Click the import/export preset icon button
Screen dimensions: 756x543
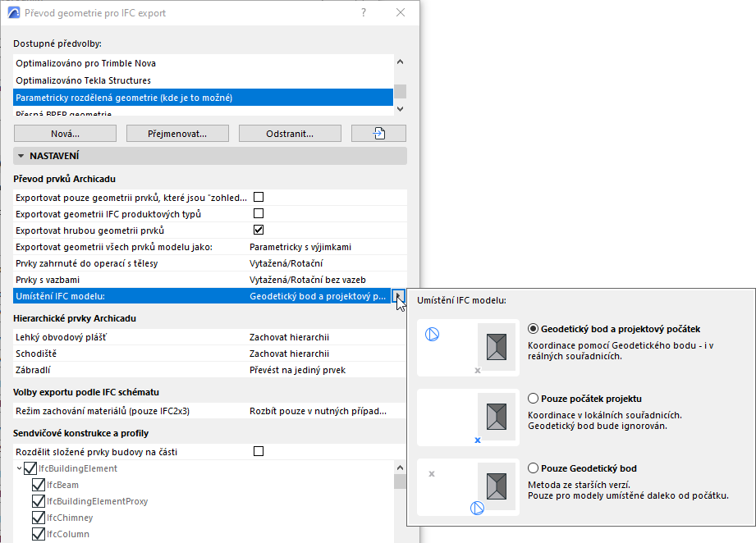point(379,133)
